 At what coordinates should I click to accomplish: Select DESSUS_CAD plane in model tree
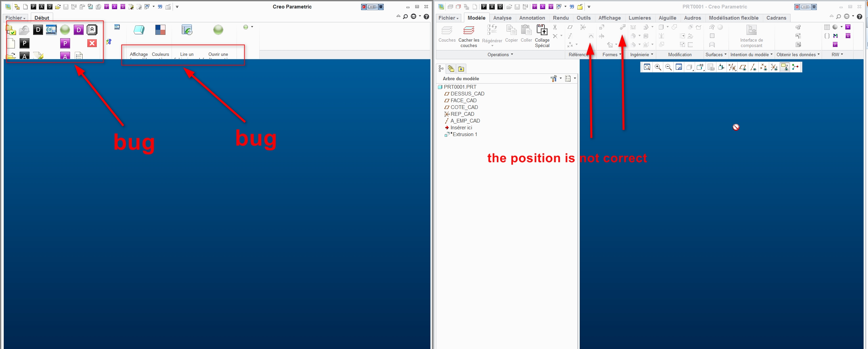click(x=467, y=94)
